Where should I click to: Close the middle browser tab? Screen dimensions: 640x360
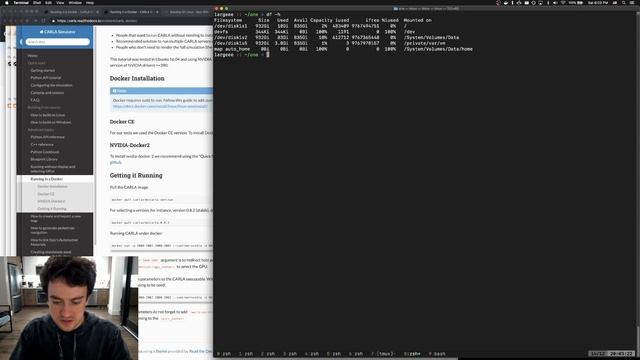pos(157,12)
